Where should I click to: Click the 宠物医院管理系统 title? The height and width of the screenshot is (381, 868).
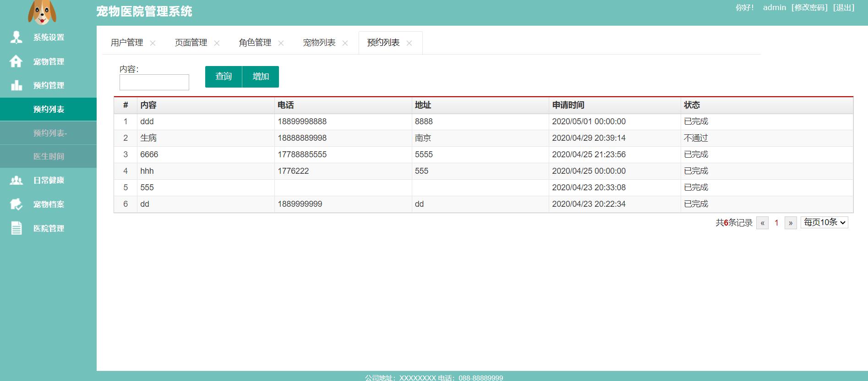click(x=144, y=11)
